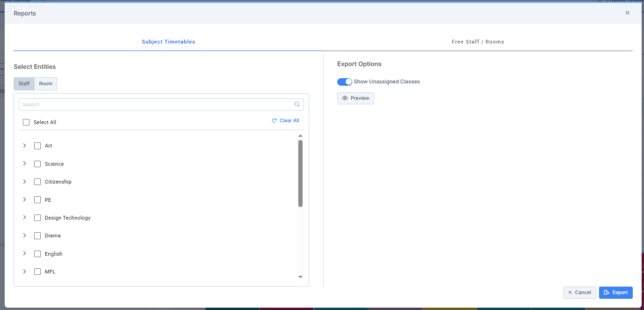The image size is (644, 310).
Task: Expand the MFL subject chevron
Action: click(24, 272)
